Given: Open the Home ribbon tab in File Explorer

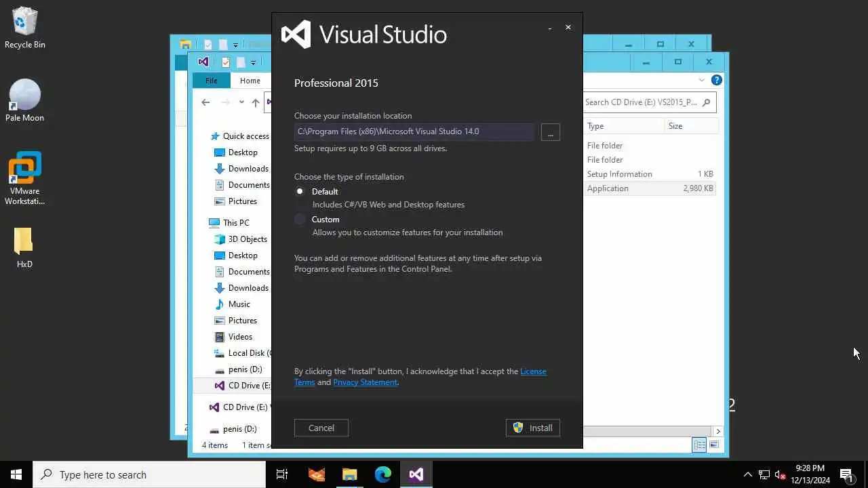Looking at the screenshot, I should 250,80.
